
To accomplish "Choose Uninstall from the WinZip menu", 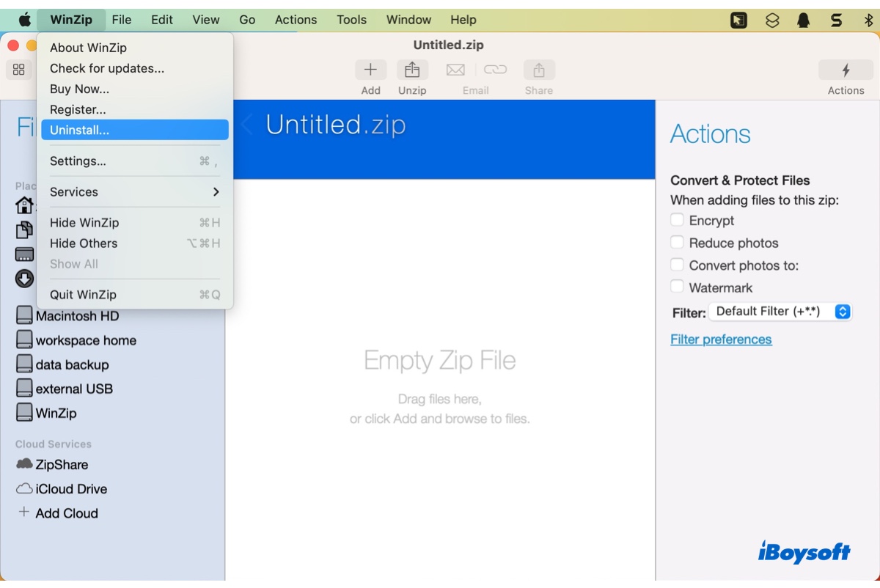I will [134, 130].
